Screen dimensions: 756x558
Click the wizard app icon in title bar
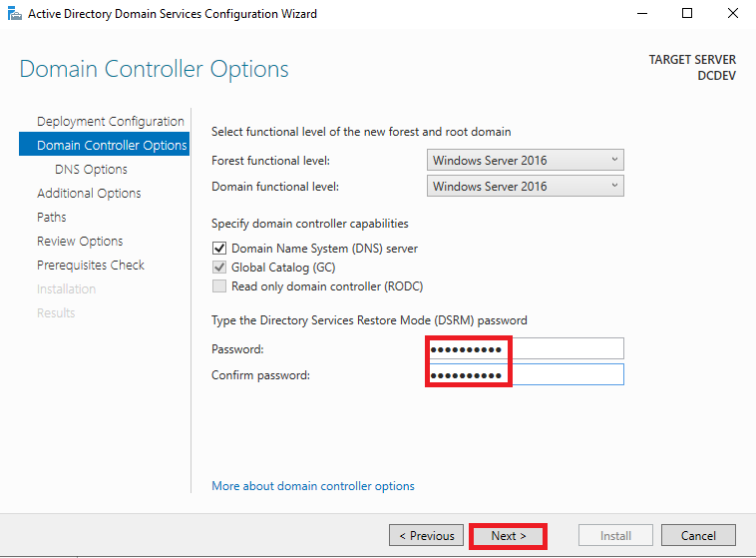15,14
